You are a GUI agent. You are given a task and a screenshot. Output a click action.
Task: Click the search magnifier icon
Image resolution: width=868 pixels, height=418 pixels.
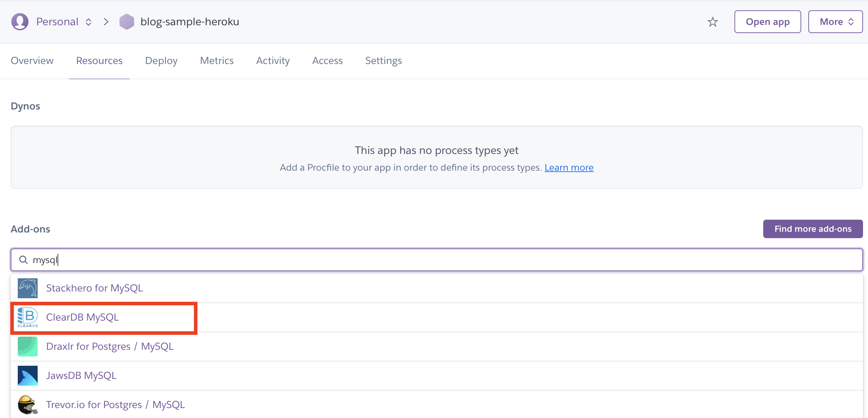[23, 260]
